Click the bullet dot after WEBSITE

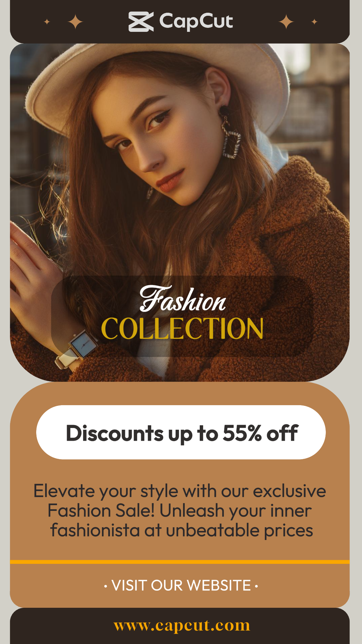point(256,586)
